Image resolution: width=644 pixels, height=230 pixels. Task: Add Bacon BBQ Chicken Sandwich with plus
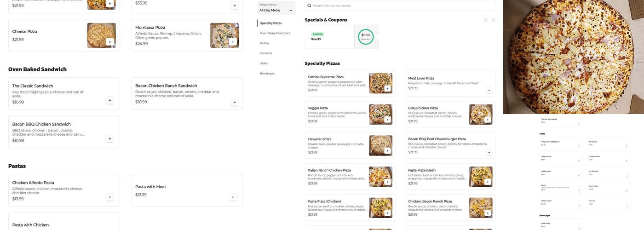109,138
